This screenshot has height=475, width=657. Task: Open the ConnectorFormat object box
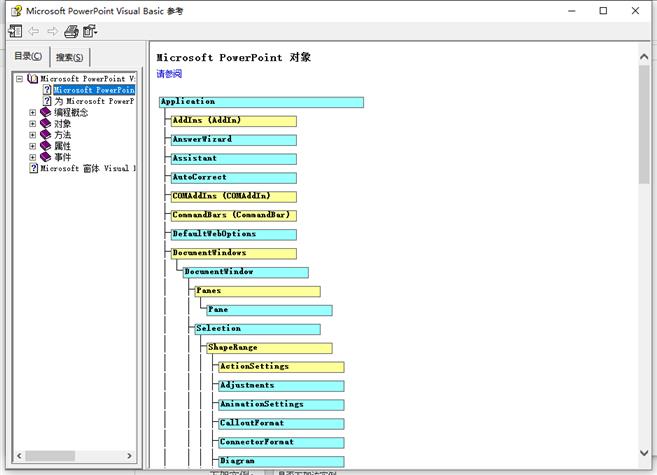pos(281,442)
